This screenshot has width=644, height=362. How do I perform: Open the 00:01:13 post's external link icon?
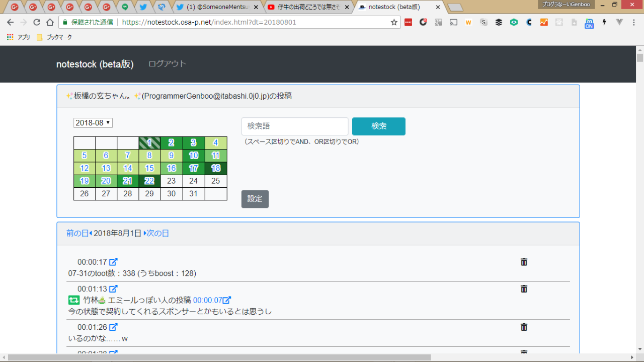pyautogui.click(x=113, y=289)
